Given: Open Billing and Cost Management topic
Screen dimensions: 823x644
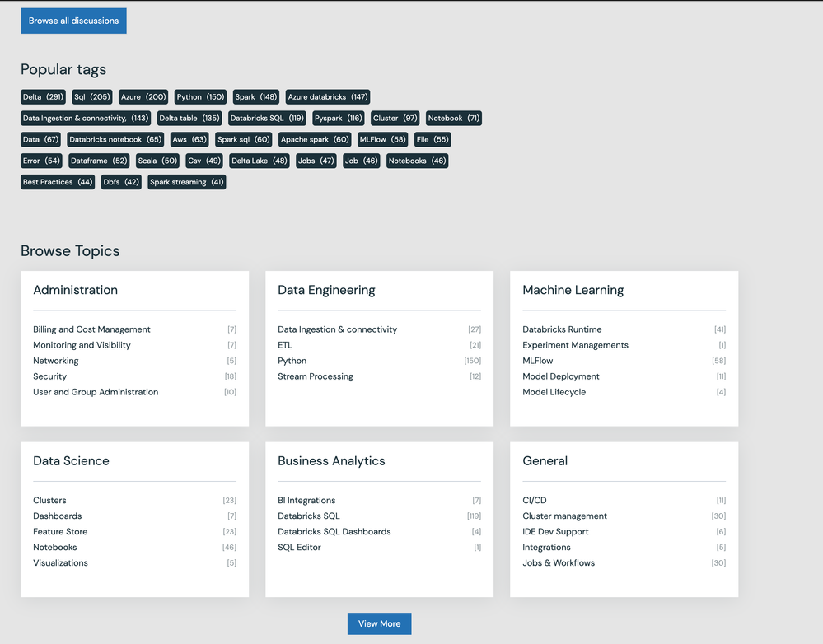Looking at the screenshot, I should click(91, 329).
